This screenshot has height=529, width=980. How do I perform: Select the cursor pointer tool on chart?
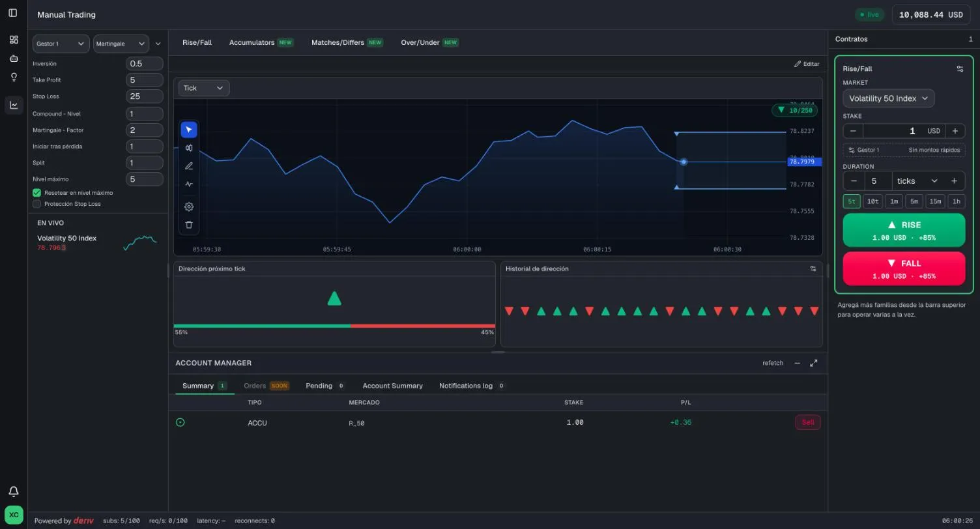click(x=189, y=130)
